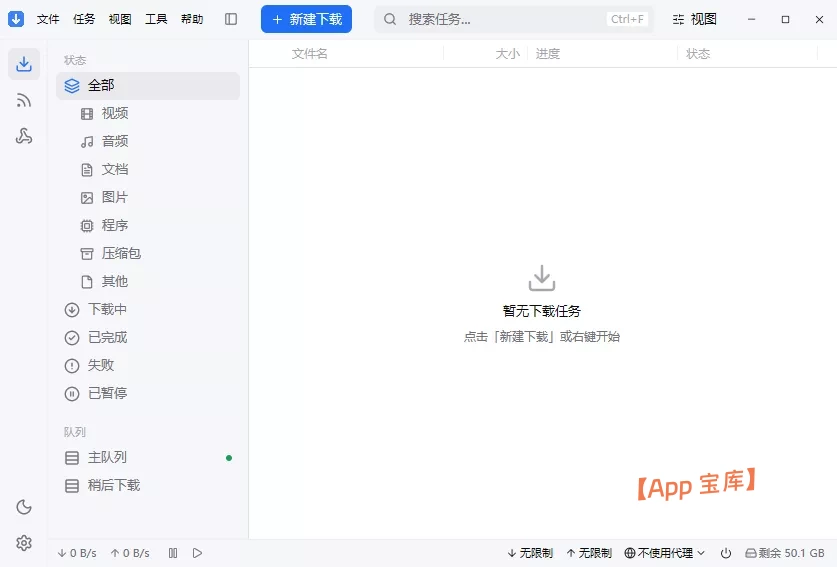Viewport: 837px width, 567px height.
Task: Toggle the sidebar panel icon
Action: [x=231, y=19]
